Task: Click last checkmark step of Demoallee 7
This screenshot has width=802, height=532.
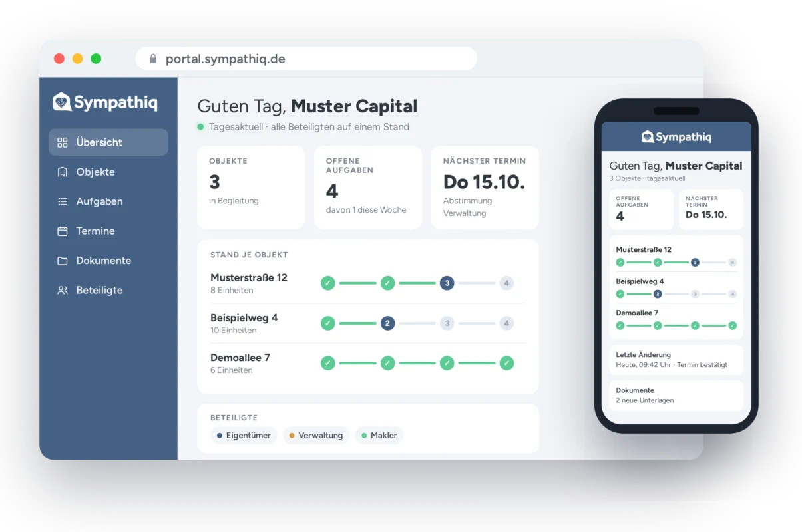Action: coord(506,363)
